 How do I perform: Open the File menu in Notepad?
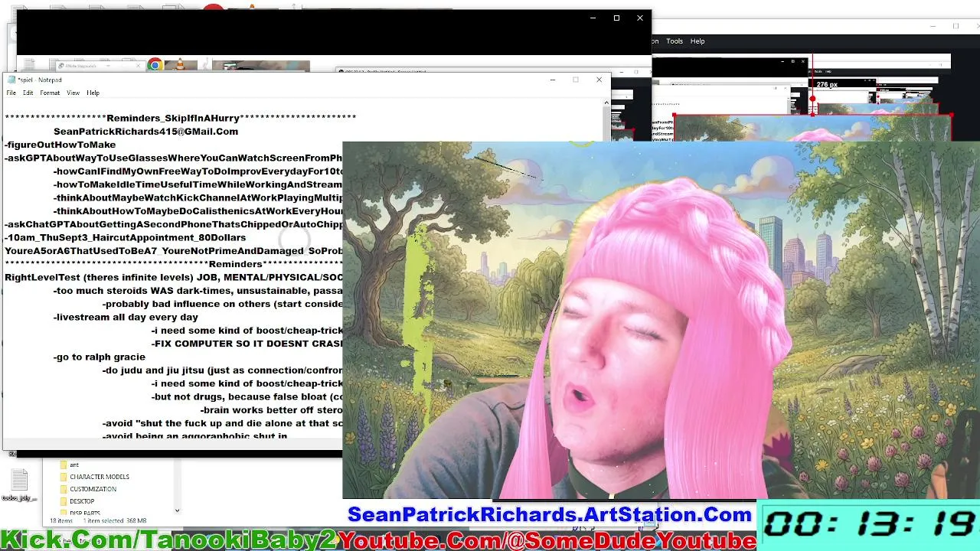11,93
